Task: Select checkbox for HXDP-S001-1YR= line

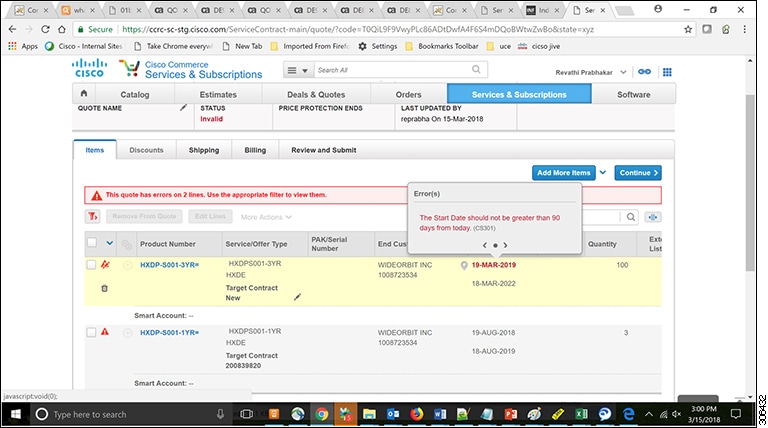Action: [x=91, y=333]
